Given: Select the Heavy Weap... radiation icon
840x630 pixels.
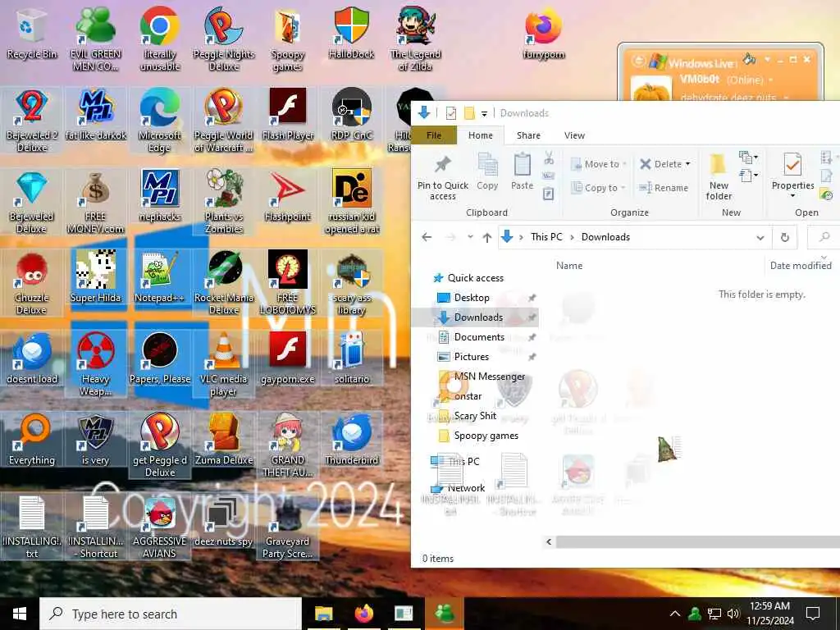Looking at the screenshot, I should coord(95,365).
